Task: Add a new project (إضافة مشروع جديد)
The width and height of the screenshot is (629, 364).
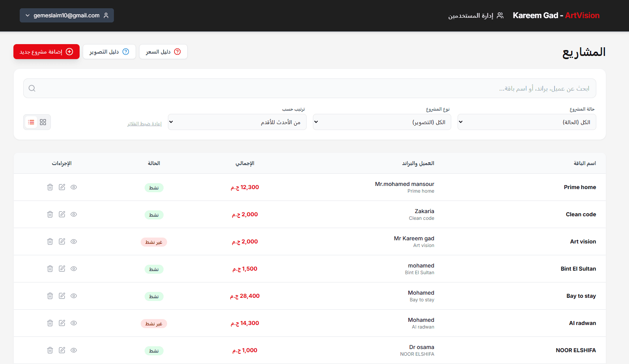Action: pyautogui.click(x=47, y=52)
